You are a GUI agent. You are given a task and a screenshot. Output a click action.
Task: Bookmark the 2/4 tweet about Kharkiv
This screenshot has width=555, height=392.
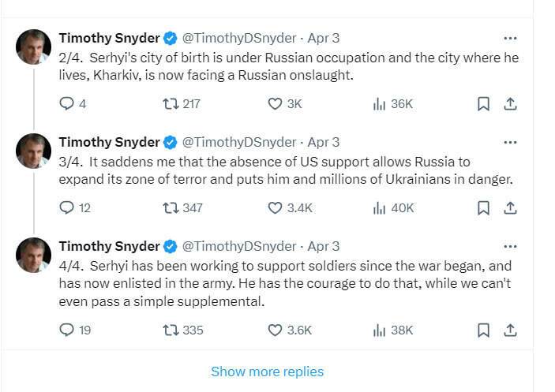pyautogui.click(x=483, y=103)
